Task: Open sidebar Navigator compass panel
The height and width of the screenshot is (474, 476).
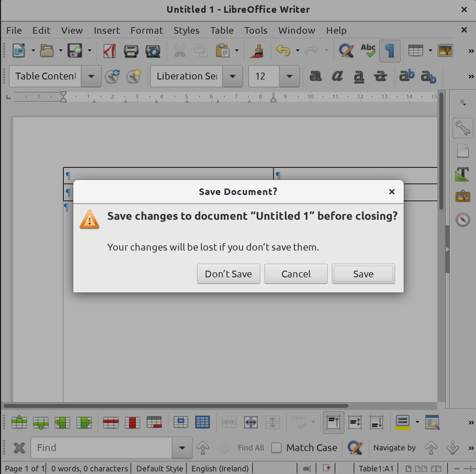Action: click(x=462, y=220)
